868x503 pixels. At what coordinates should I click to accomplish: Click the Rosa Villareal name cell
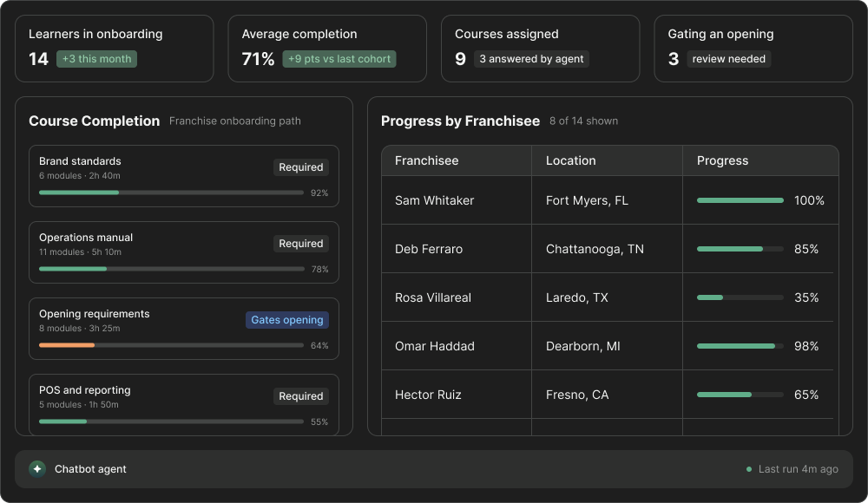457,297
